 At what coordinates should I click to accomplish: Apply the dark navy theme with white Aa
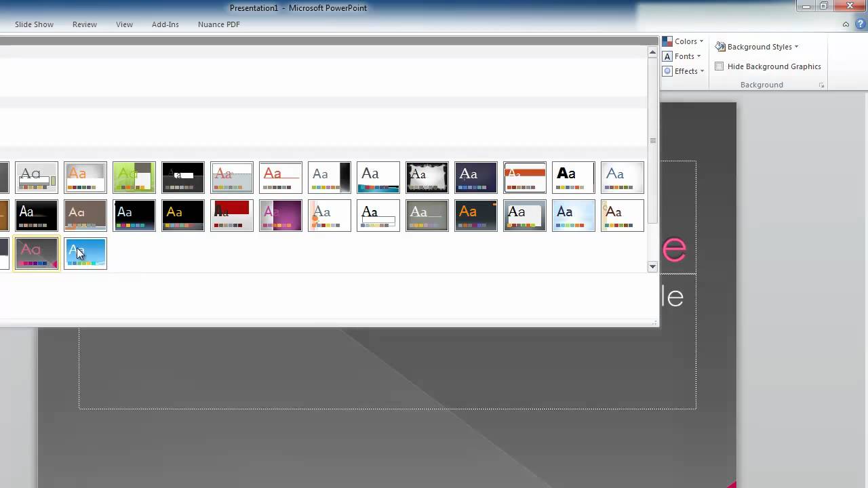476,178
